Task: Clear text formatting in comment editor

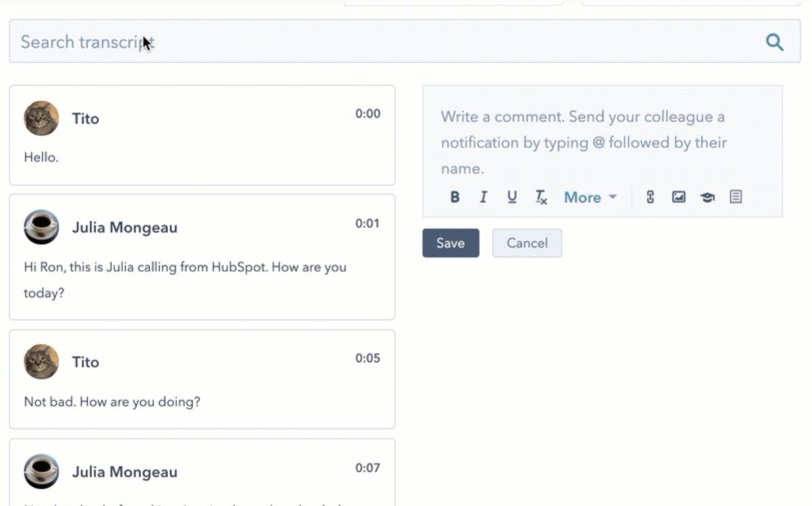Action: 541,198
